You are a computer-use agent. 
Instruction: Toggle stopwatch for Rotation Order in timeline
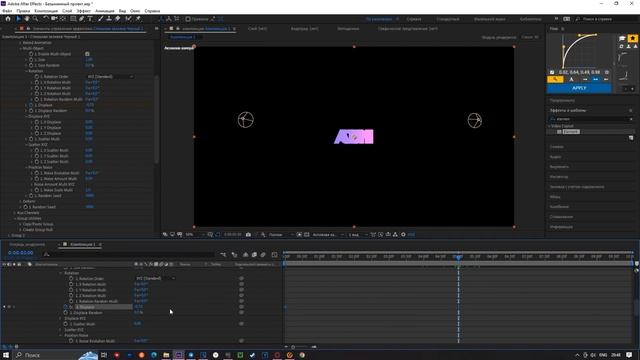tap(71, 278)
